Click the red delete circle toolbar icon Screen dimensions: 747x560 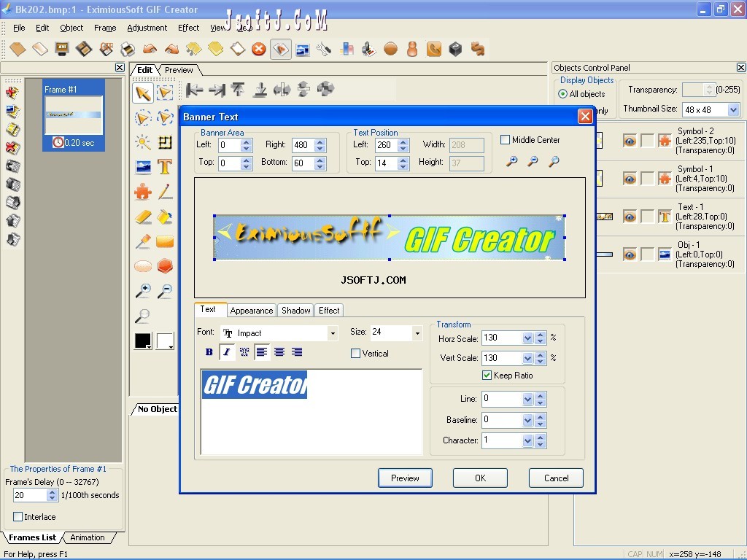[x=259, y=49]
